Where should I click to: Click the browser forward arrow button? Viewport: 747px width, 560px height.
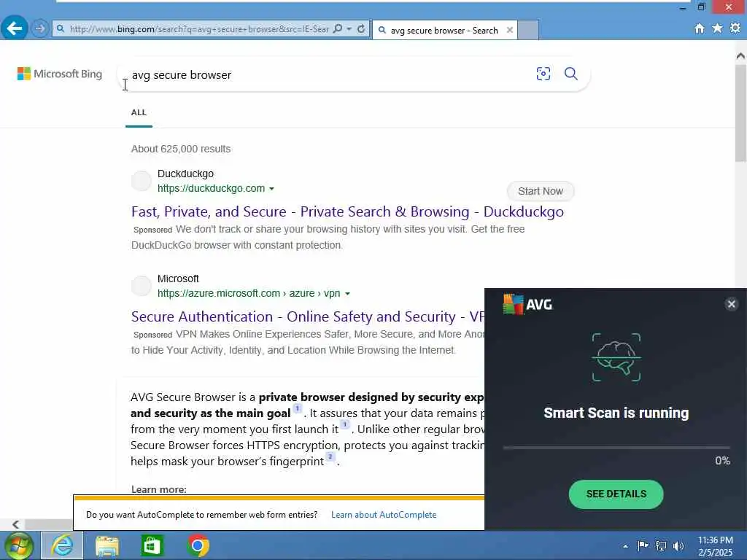[40, 28]
